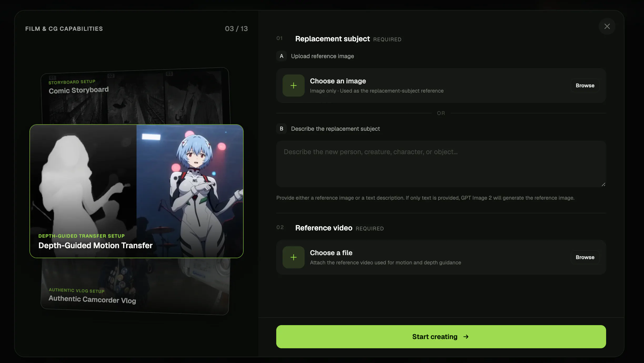Viewport: 644px width, 363px height.
Task: Click the '03 / 13' page counter
Action: (236, 29)
